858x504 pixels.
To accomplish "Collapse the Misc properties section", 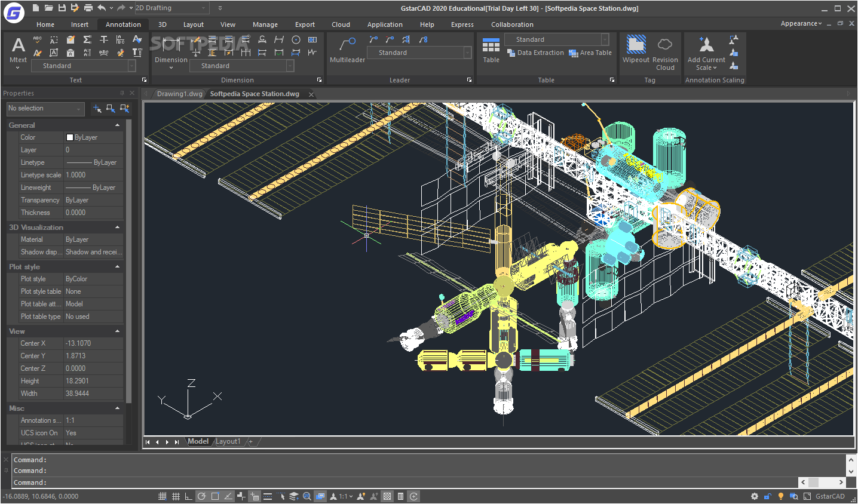I will pos(117,408).
